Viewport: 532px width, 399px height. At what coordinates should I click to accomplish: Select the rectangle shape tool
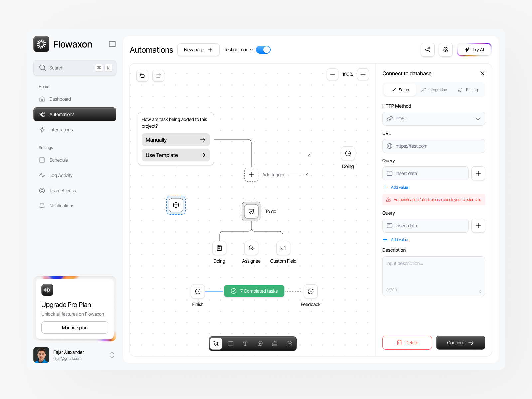[231, 344]
